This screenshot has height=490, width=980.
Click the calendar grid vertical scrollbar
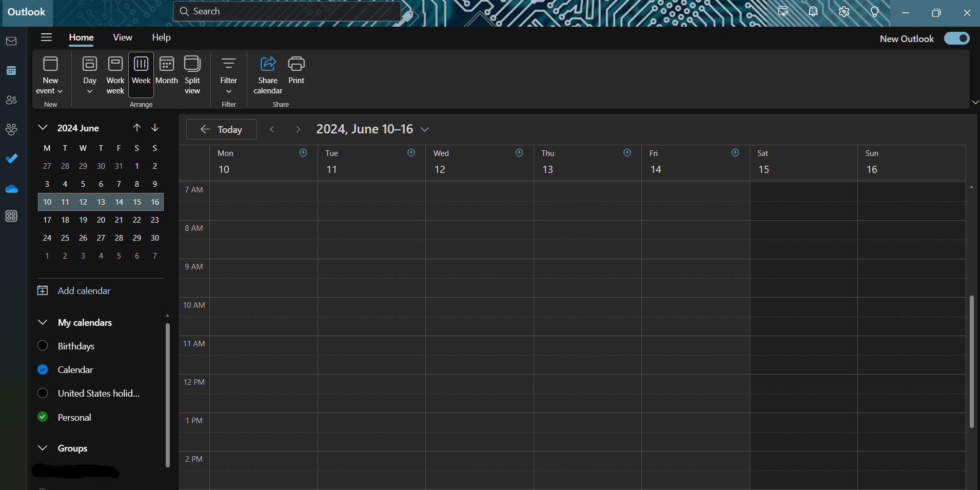tap(971, 362)
